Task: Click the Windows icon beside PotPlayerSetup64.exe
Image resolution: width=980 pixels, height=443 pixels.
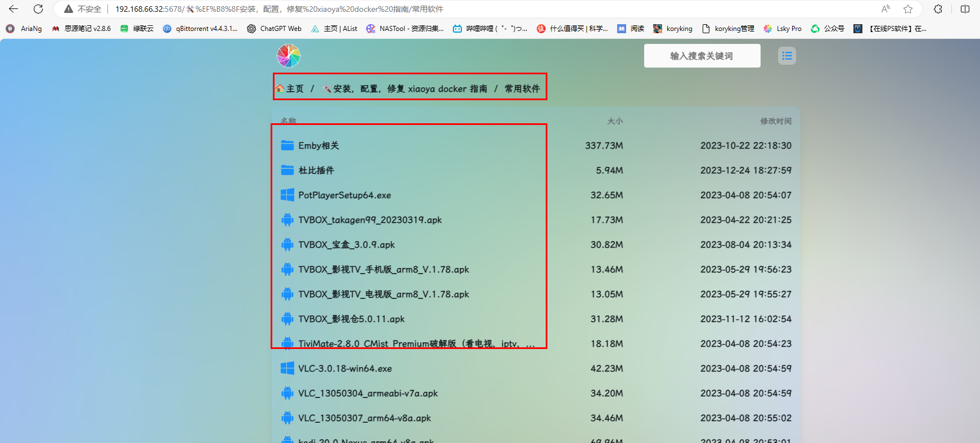Action: [x=287, y=195]
